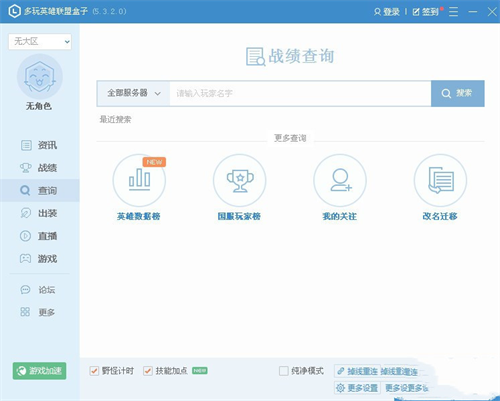The height and width of the screenshot is (401, 500).
Task: Open the 论坛 forum section
Action: pos(38,290)
